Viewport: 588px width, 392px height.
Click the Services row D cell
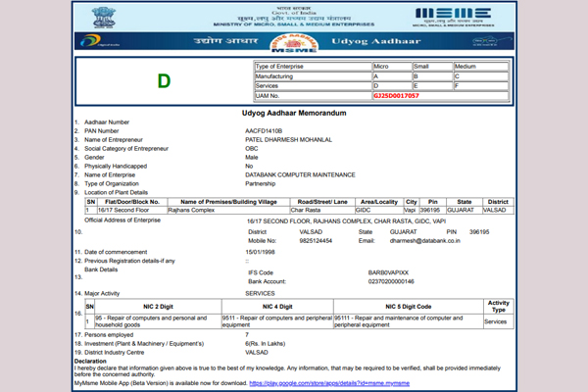tap(392, 86)
